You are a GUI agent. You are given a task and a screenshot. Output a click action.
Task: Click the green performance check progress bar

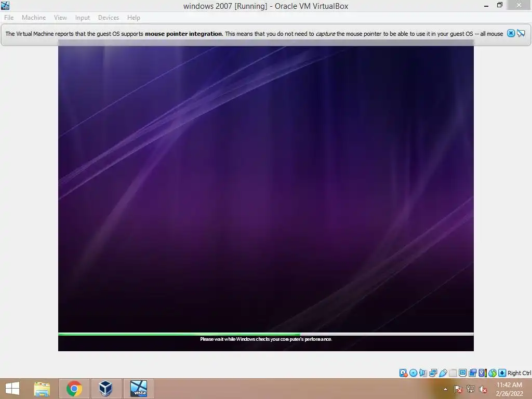click(x=266, y=334)
